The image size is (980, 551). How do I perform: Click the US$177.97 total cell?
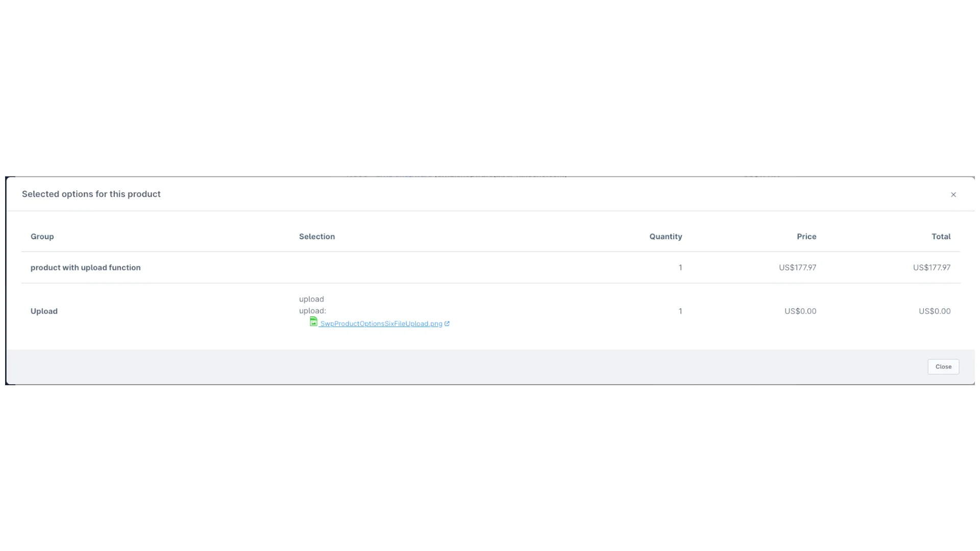(932, 267)
